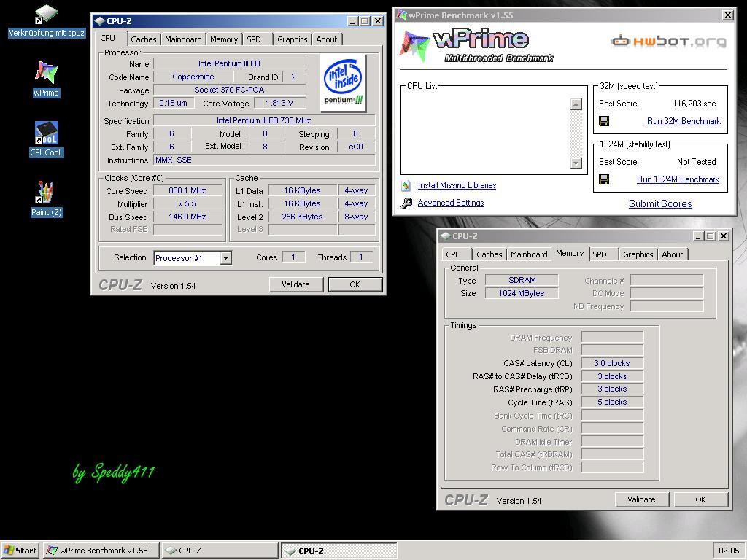Click OK in the CPU-Z CPU window
Image resolution: width=747 pixels, height=560 pixels.
pos(355,285)
